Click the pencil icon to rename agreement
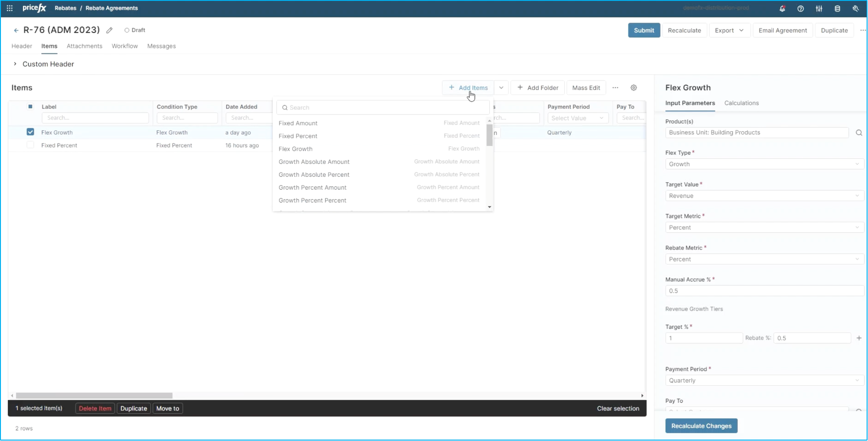Screen dimensions: 868x441 [109, 30]
